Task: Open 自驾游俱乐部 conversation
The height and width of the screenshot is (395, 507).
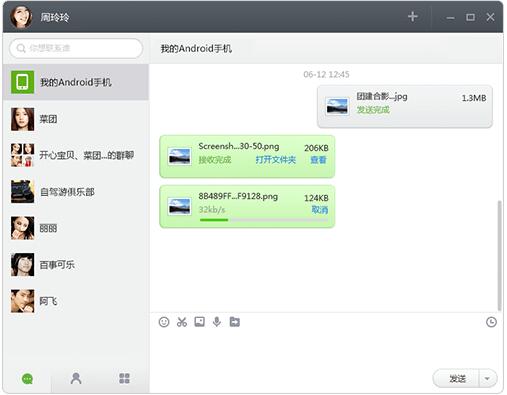Action: (76, 192)
